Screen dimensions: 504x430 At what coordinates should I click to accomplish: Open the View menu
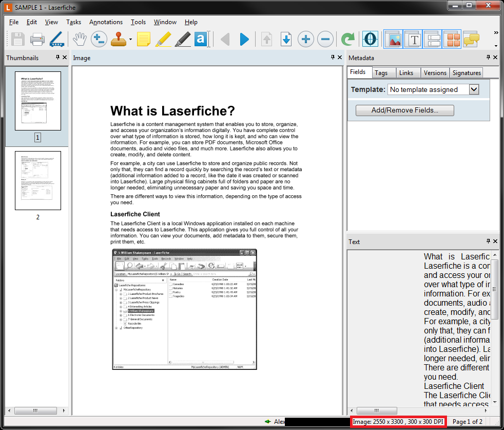[x=51, y=22]
